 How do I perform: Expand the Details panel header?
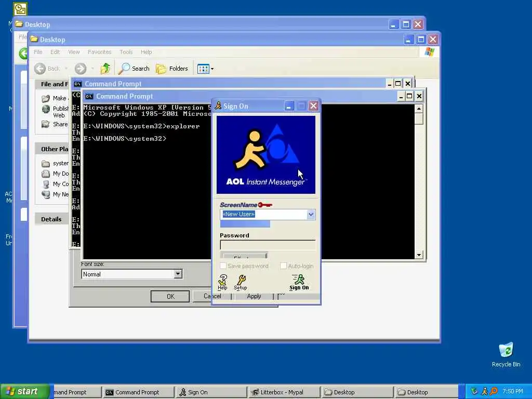(x=52, y=219)
